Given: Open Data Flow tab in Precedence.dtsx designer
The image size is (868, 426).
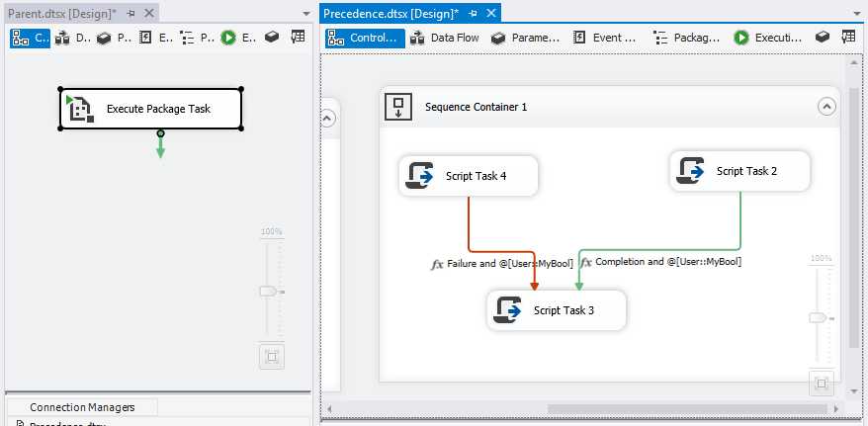Looking at the screenshot, I should [x=446, y=38].
